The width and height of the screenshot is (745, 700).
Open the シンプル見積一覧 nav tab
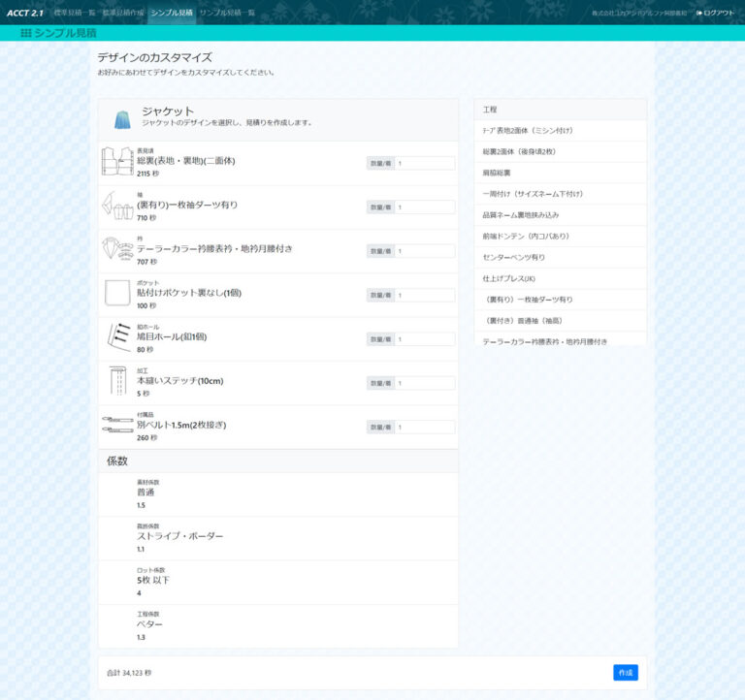coord(227,13)
